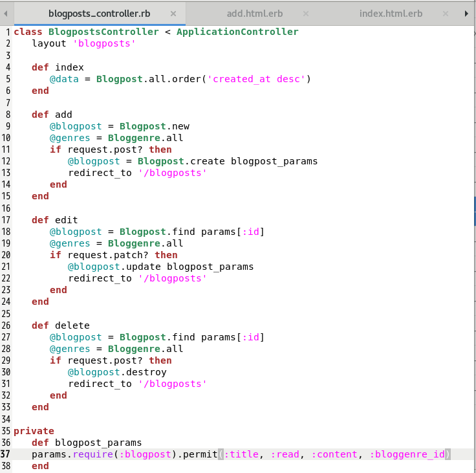Click '@data' variable on line 5
The width and height of the screenshot is (476, 473).
pyautogui.click(x=64, y=79)
